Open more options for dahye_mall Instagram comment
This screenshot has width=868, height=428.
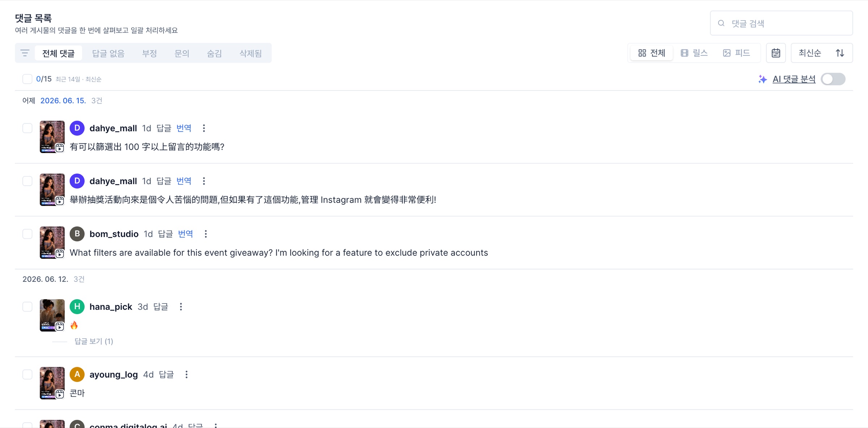pos(204,181)
